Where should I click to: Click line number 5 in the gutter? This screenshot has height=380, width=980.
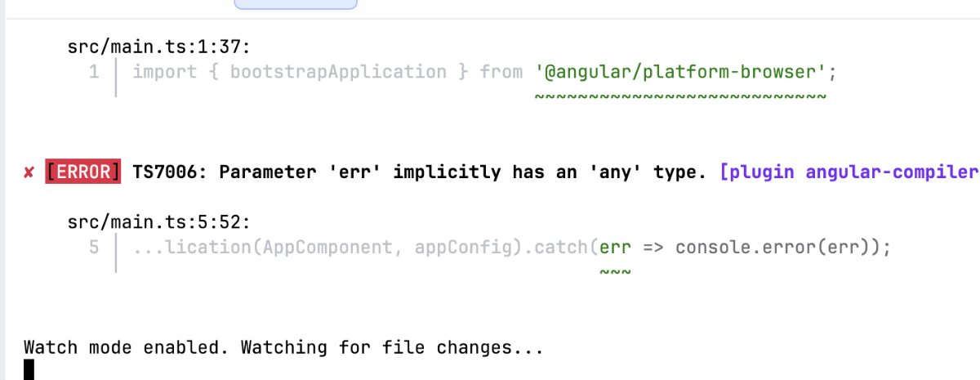coord(94,245)
